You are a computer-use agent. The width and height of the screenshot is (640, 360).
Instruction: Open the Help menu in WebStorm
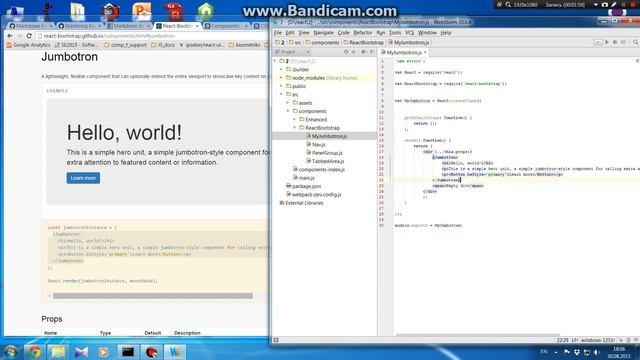click(x=446, y=33)
